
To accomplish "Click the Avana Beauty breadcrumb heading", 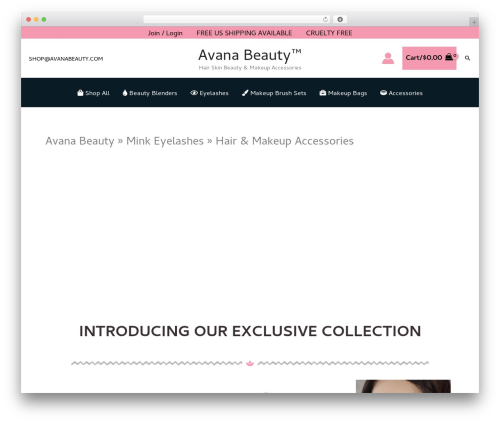I will coord(199,141).
